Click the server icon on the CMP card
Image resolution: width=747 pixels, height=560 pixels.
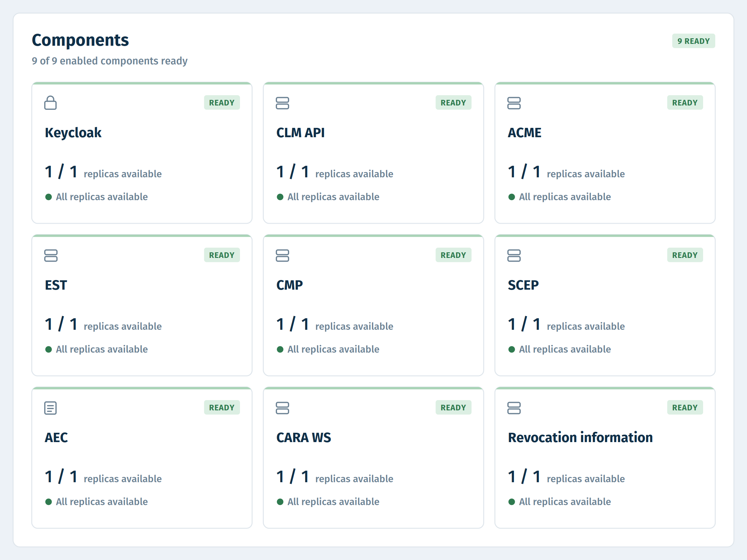(x=282, y=255)
